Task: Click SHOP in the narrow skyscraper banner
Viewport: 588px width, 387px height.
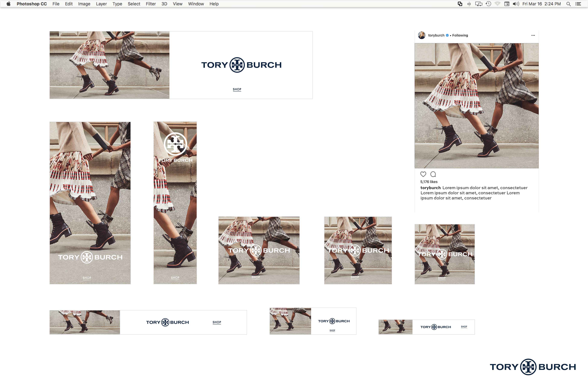Action: (175, 278)
